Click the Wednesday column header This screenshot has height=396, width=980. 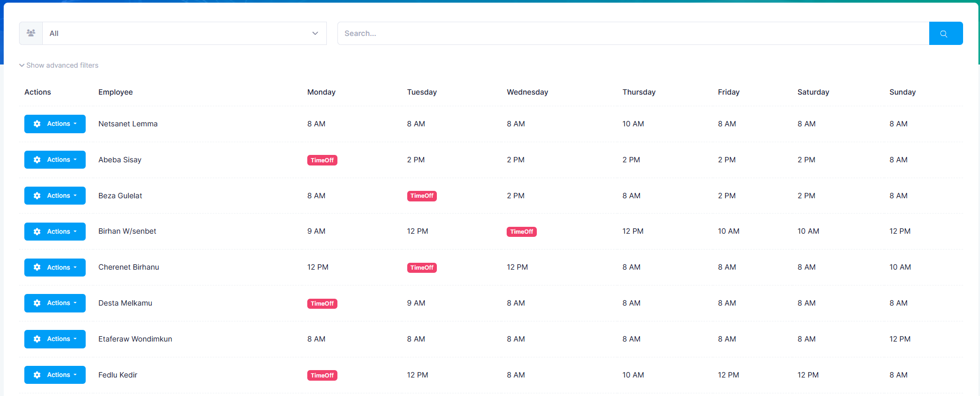527,92
